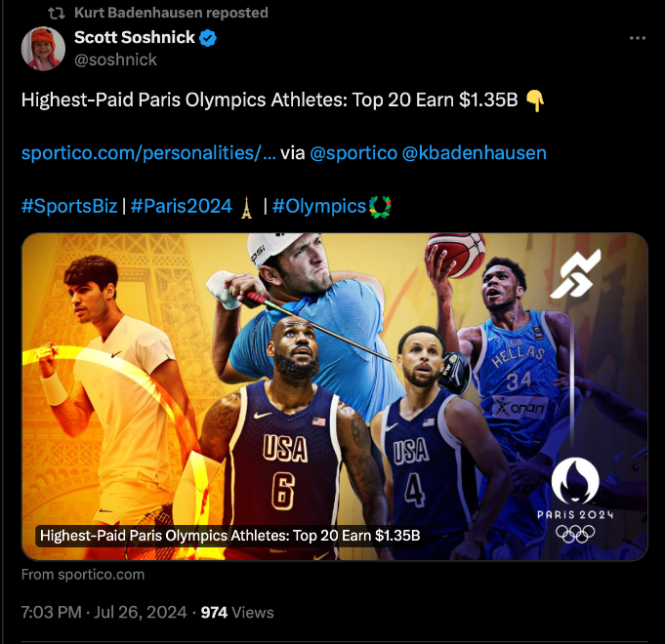Open the sportico.com/personalities article link
Image resolution: width=665 pixels, height=644 pixels.
[148, 152]
